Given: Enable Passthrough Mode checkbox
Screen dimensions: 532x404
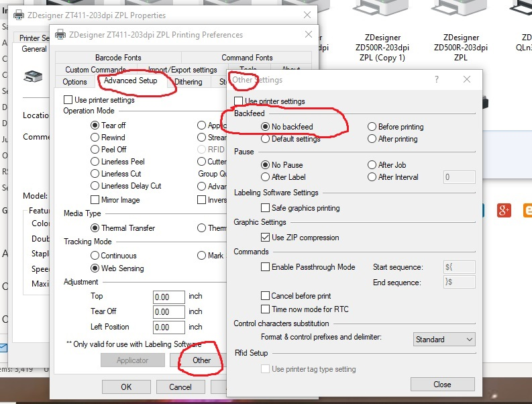Looking at the screenshot, I should (265, 267).
